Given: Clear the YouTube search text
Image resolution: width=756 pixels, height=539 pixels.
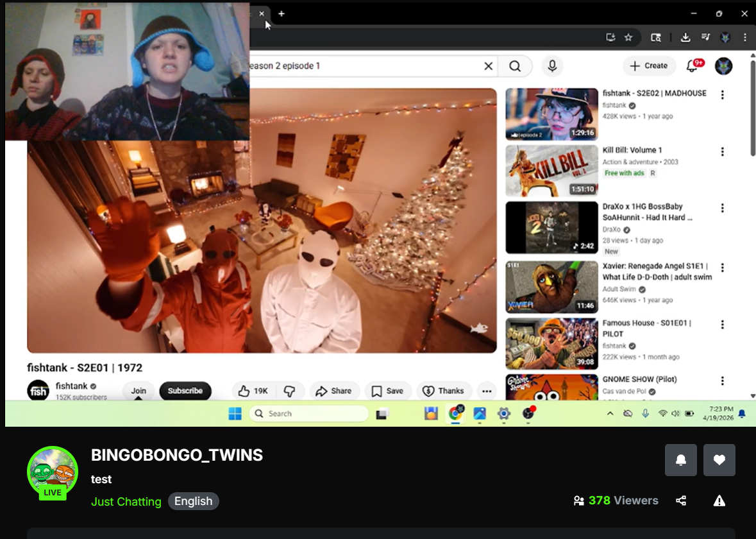Looking at the screenshot, I should pyautogui.click(x=489, y=65).
